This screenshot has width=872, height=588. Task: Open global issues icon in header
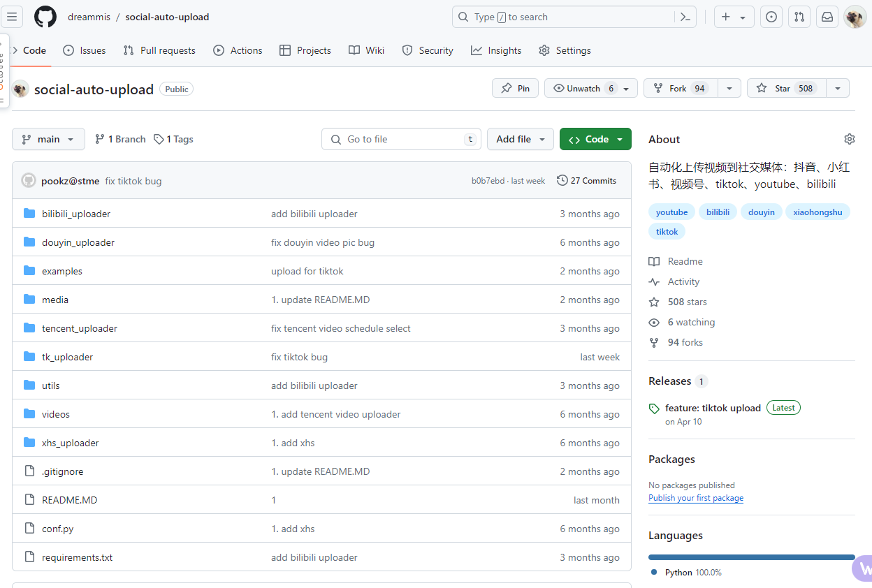[x=771, y=17]
